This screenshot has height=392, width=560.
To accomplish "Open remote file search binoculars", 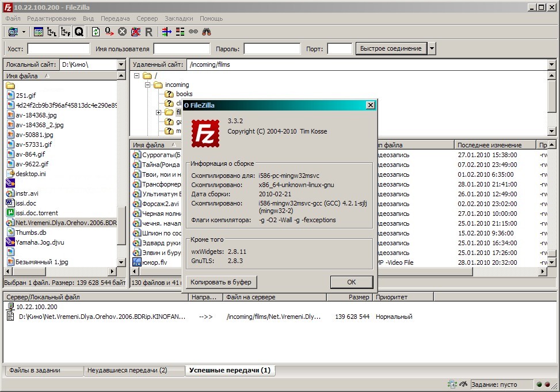I will pyautogui.click(x=207, y=32).
